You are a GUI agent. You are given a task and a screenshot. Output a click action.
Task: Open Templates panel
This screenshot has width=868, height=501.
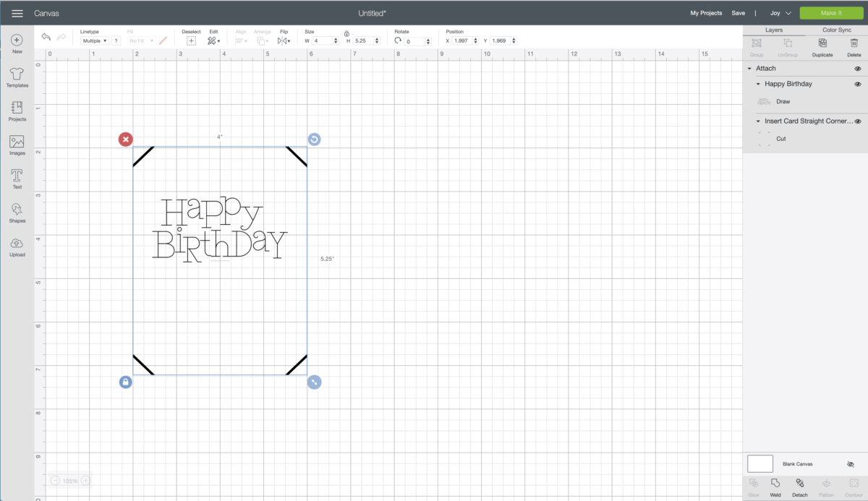coord(17,77)
